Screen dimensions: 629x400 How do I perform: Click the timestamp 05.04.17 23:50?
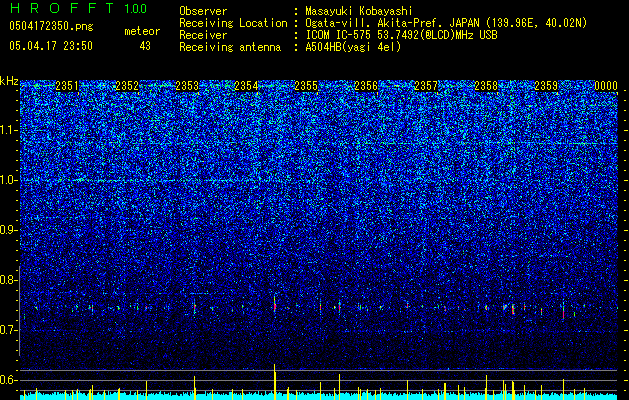pyautogui.click(x=51, y=46)
